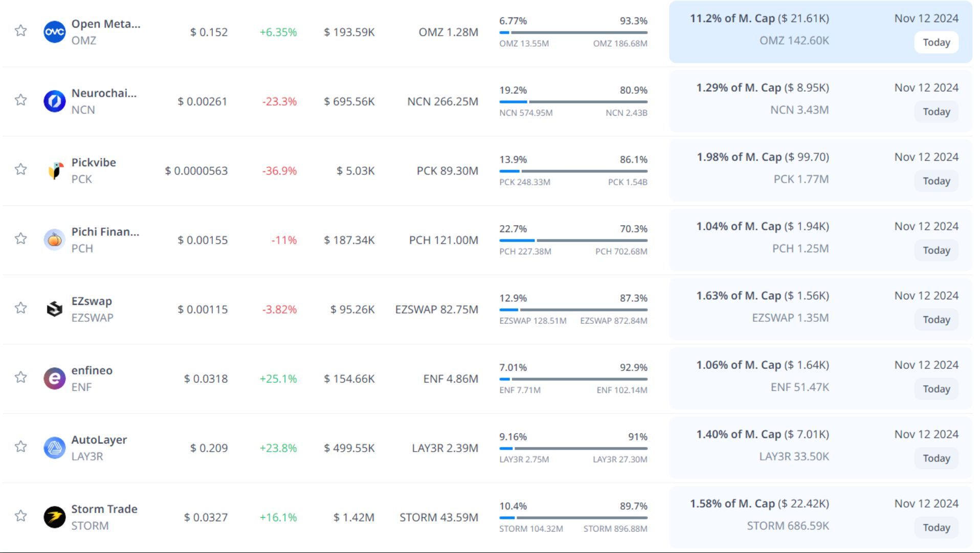Open the AutoLayer coin name link
The width and height of the screenshot is (980, 553).
point(99,439)
